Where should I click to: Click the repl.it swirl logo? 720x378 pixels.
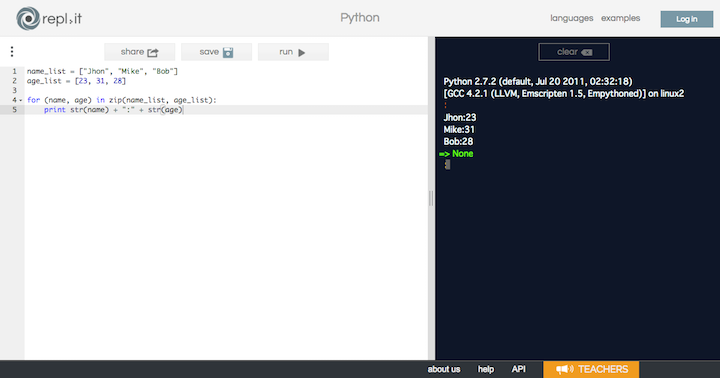[x=28, y=18]
